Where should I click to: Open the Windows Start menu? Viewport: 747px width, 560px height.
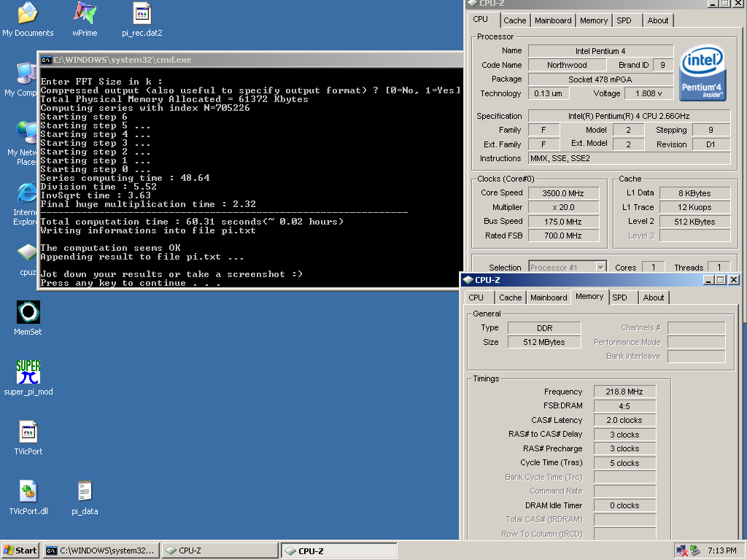pos(20,551)
